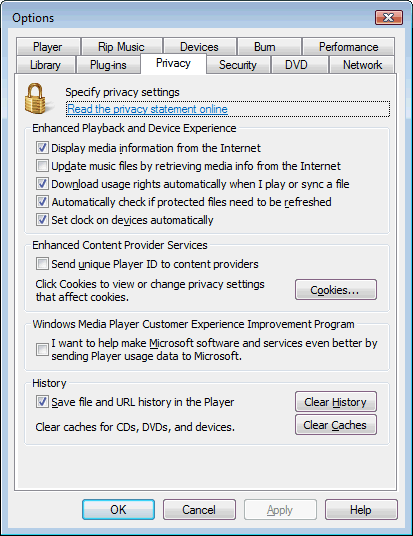This screenshot has width=413, height=536.
Task: Toggle Download usage rights automatically checkbox
Action: pos(42,184)
